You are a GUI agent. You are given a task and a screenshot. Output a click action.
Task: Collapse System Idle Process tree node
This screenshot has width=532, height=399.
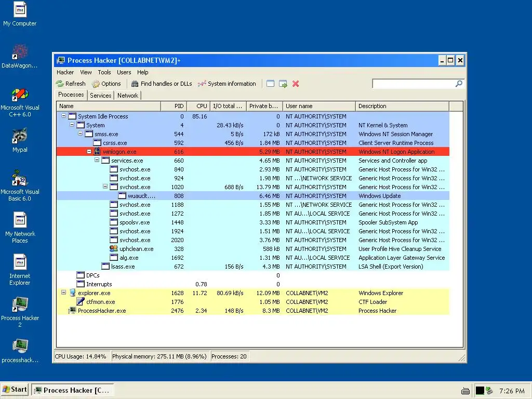(63, 116)
